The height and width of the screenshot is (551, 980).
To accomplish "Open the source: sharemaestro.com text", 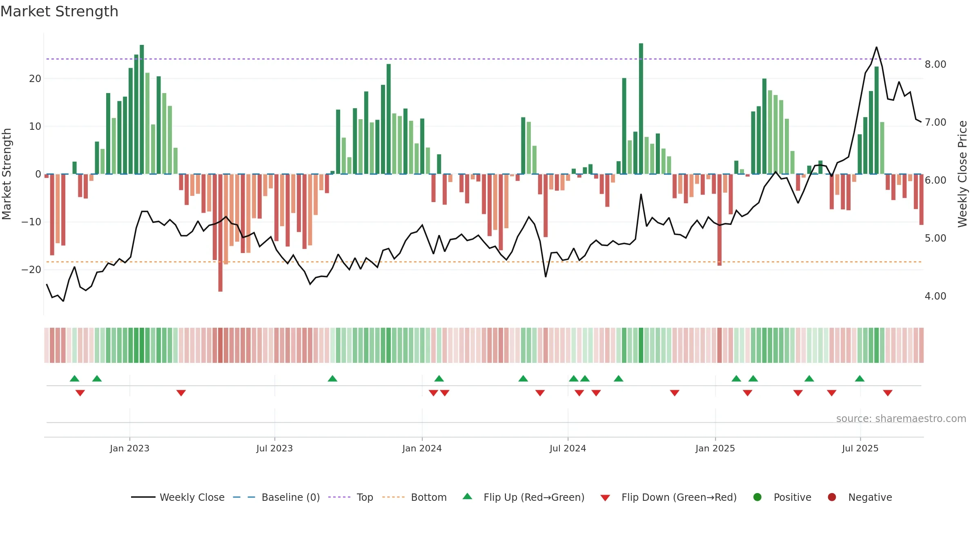I will [901, 418].
